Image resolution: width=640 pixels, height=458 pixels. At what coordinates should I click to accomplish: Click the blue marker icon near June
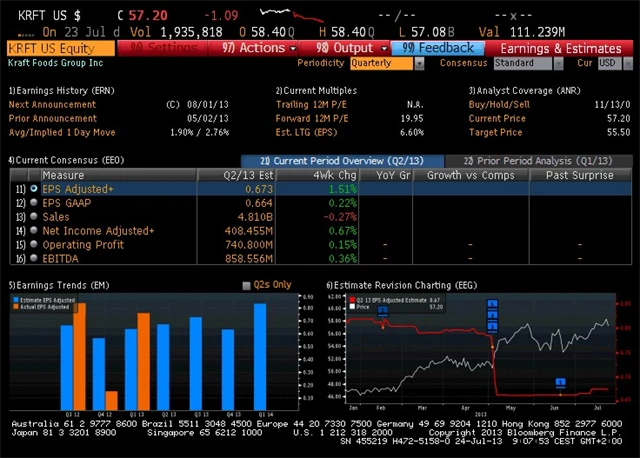click(x=561, y=381)
